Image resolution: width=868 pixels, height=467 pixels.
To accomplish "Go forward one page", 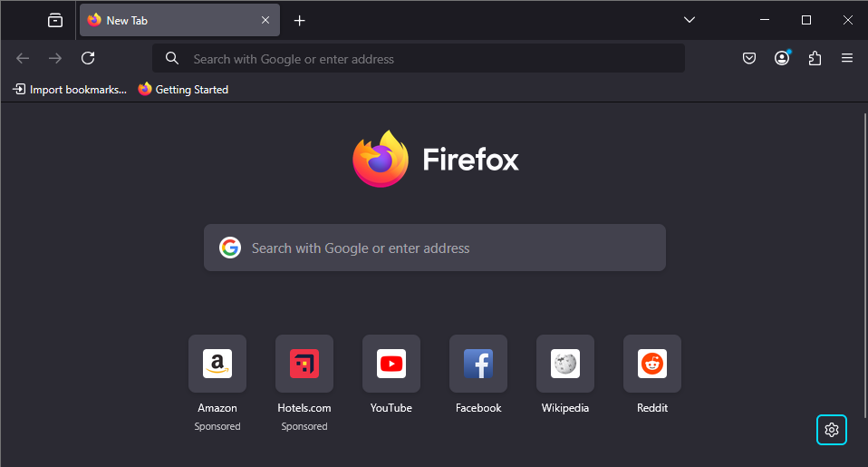I will pyautogui.click(x=55, y=58).
